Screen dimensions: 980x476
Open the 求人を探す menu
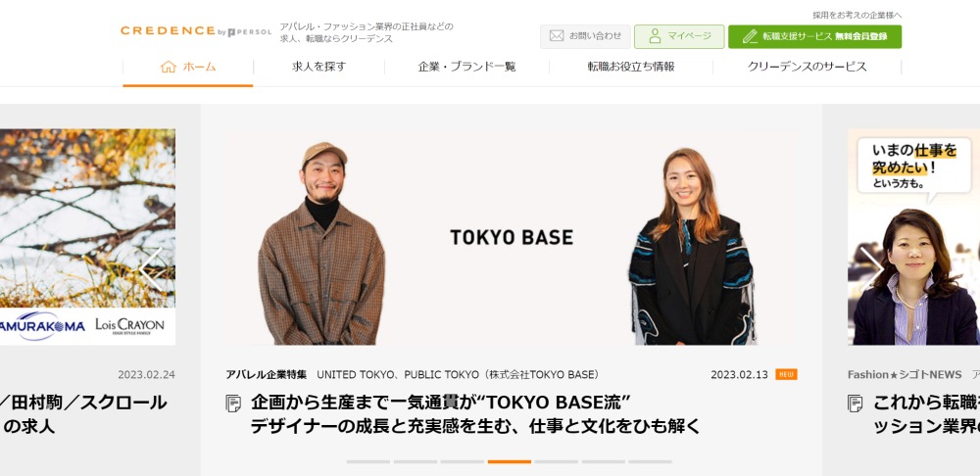pos(318,67)
